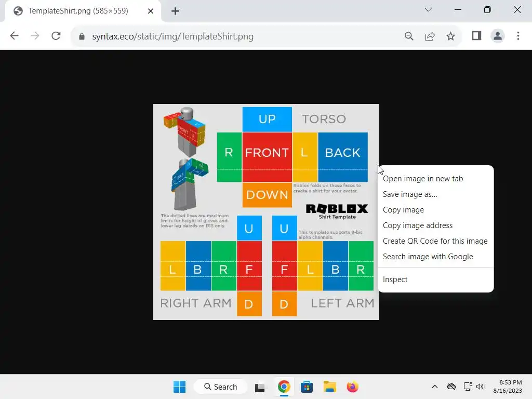Screen dimensions: 532x399
Task: Click the address bar URL syntax.eco
Action: point(172,36)
